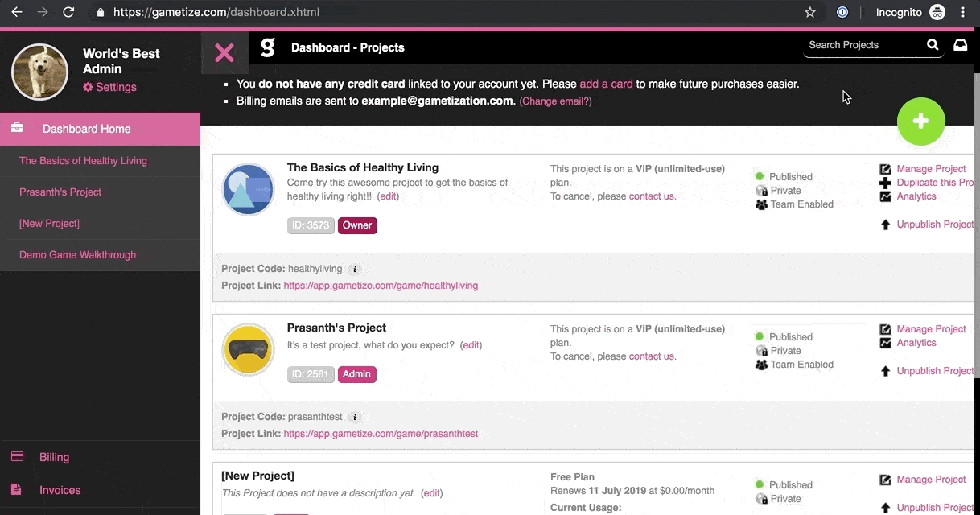
Task: Manage Project for Prasanth's Project
Action: (931, 329)
